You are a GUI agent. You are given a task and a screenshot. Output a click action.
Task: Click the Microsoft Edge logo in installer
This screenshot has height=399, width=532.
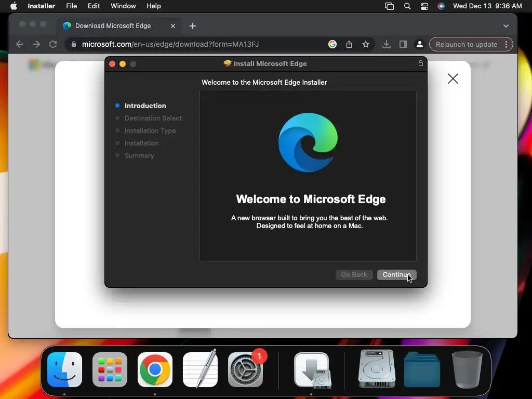pyautogui.click(x=308, y=142)
